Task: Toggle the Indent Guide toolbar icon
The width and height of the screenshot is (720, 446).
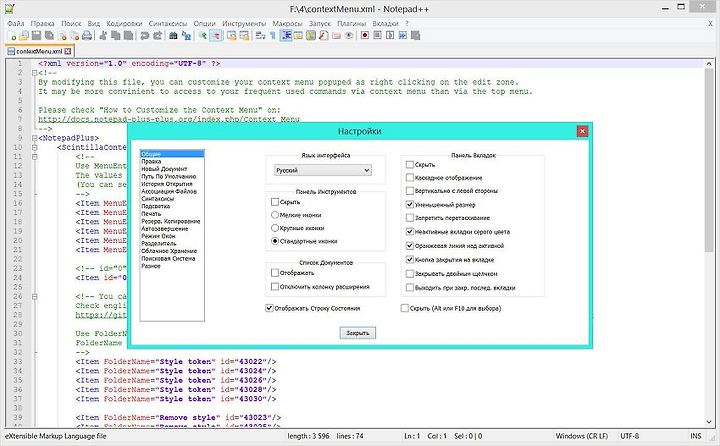Action: pos(286,35)
